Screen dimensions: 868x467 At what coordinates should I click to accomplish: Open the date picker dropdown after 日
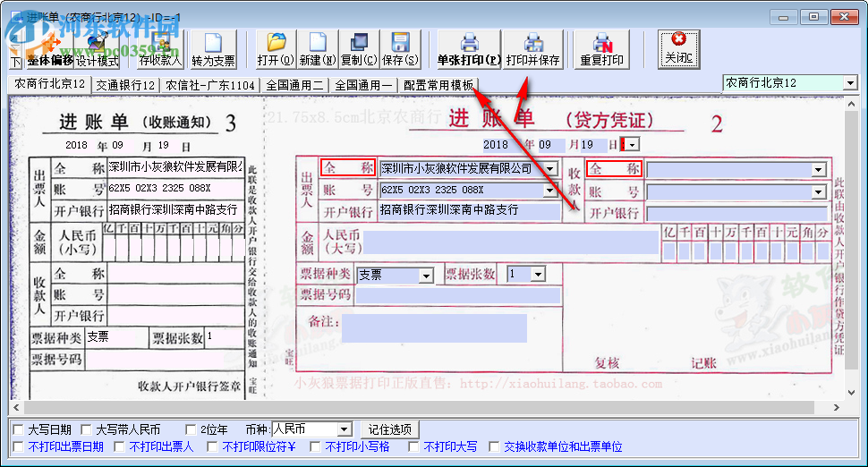(632, 145)
